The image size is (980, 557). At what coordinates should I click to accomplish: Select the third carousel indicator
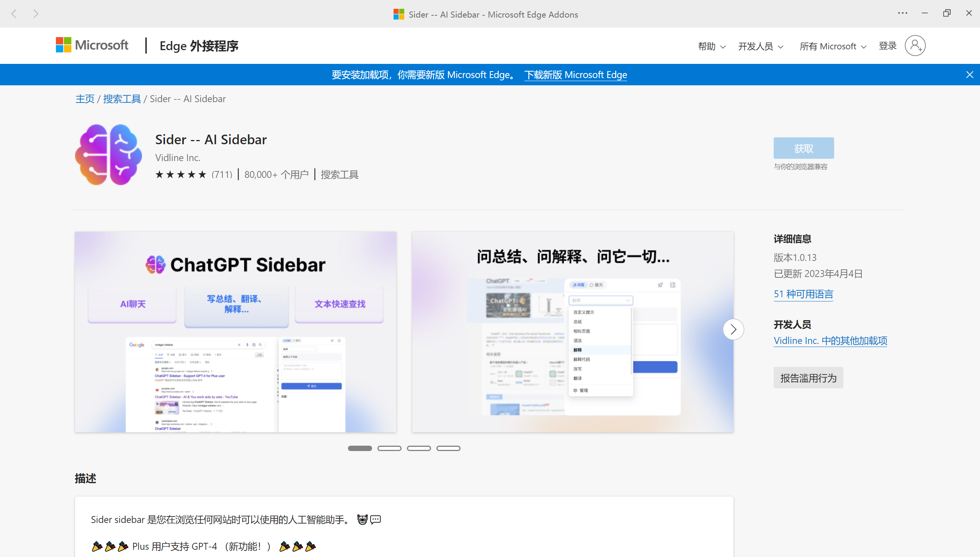pos(419,448)
